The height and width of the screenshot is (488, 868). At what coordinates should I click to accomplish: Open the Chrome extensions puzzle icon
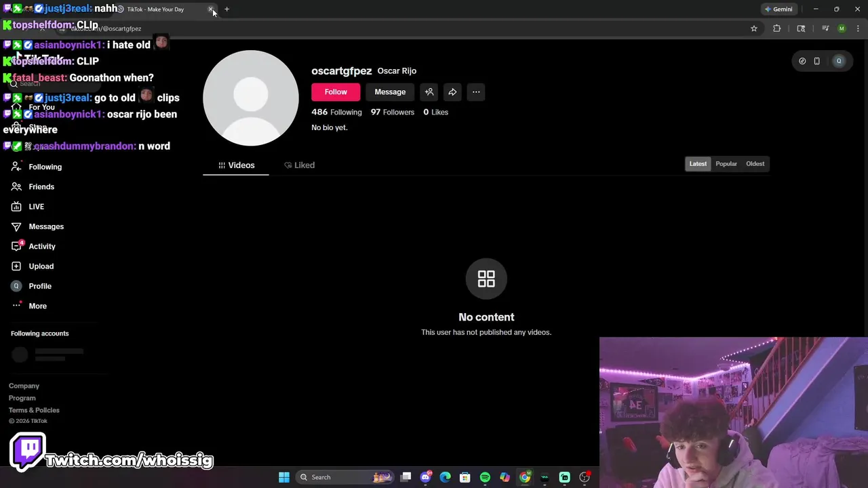[x=777, y=28]
